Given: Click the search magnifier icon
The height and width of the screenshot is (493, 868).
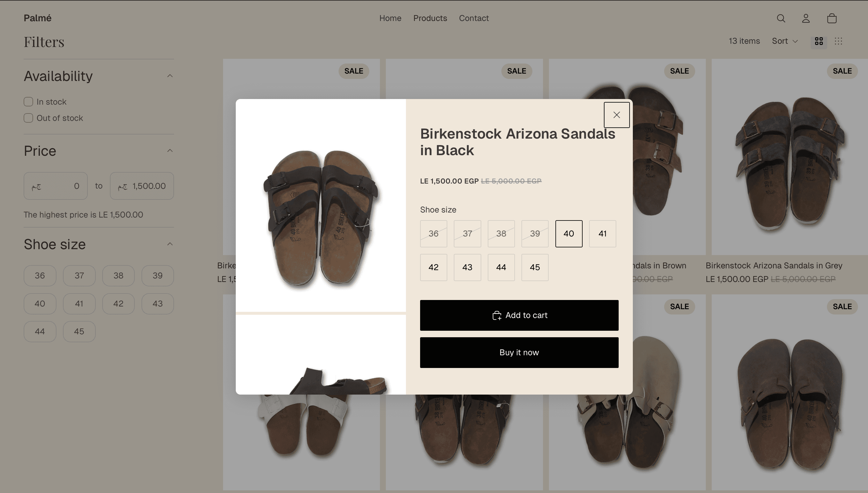Looking at the screenshot, I should click(x=781, y=18).
